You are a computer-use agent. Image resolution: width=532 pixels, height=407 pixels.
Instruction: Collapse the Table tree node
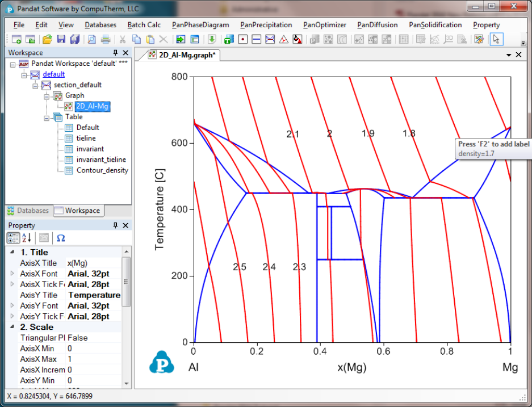coord(47,118)
